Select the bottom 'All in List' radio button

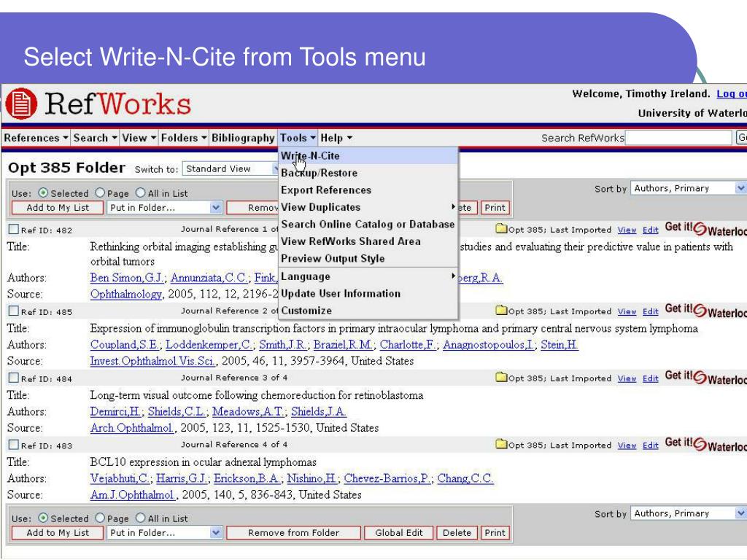pyautogui.click(x=141, y=518)
